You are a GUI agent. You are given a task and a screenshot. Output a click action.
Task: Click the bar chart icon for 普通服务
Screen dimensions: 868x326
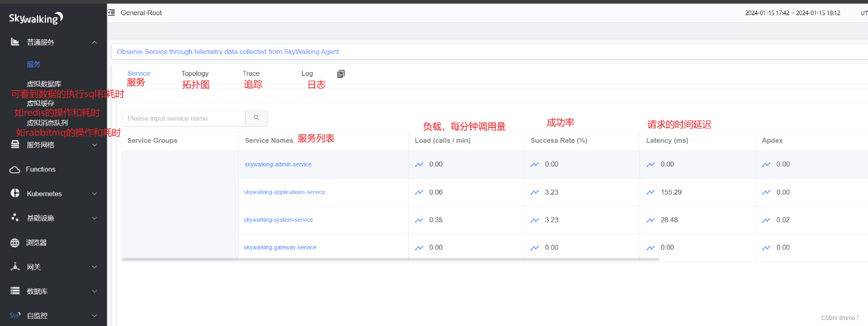15,42
